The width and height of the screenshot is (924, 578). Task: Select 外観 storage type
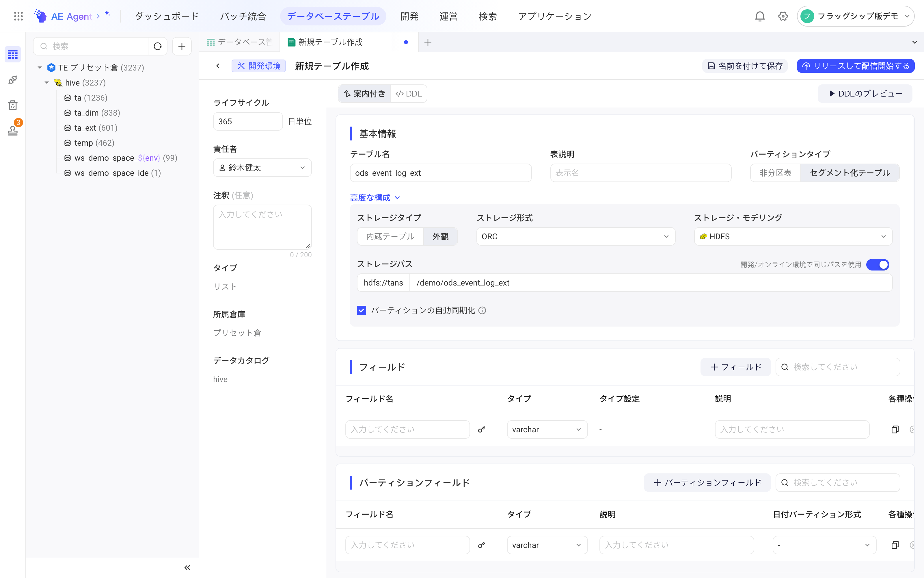pyautogui.click(x=440, y=237)
